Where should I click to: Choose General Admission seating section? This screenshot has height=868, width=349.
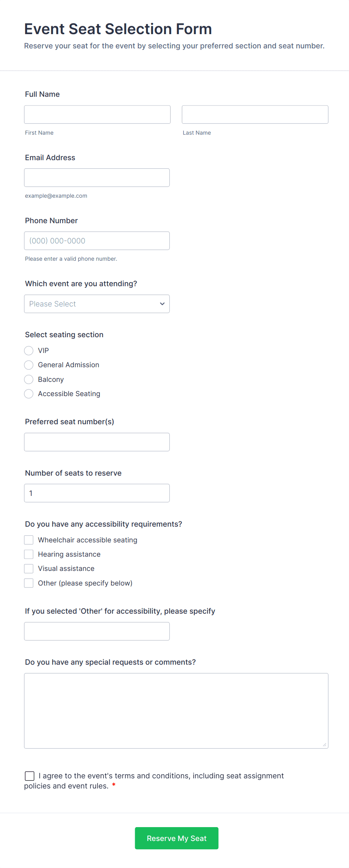tap(29, 365)
